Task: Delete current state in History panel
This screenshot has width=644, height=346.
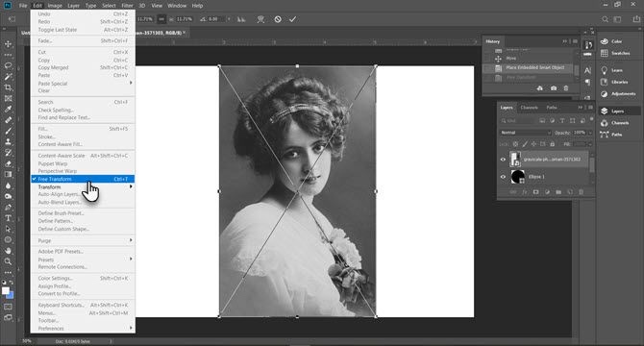Action: click(x=566, y=88)
